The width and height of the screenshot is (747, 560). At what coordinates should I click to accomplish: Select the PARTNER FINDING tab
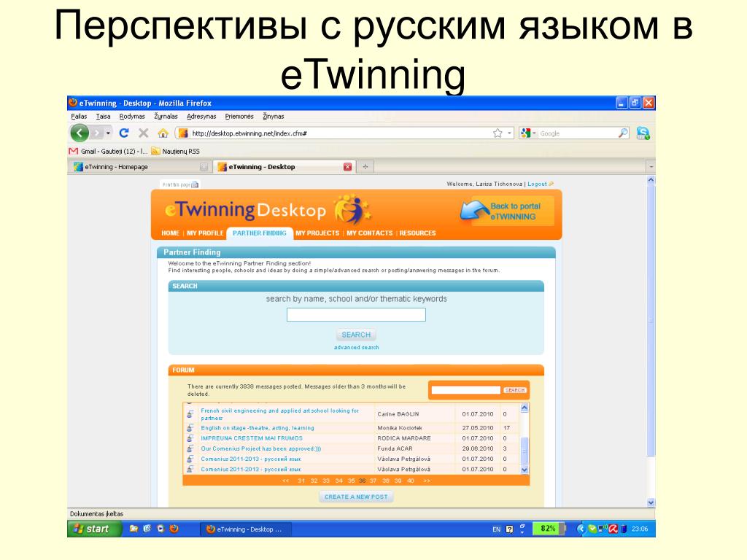click(259, 233)
